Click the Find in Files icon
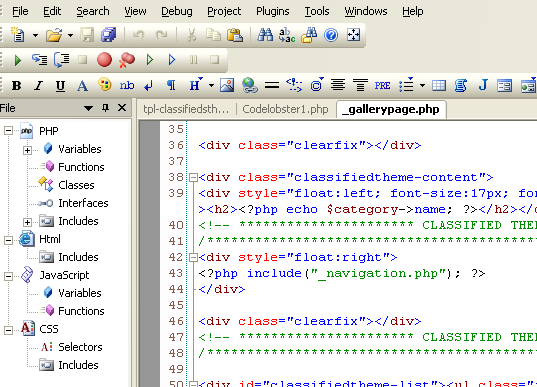This screenshot has width=537, height=387. pos(309,35)
